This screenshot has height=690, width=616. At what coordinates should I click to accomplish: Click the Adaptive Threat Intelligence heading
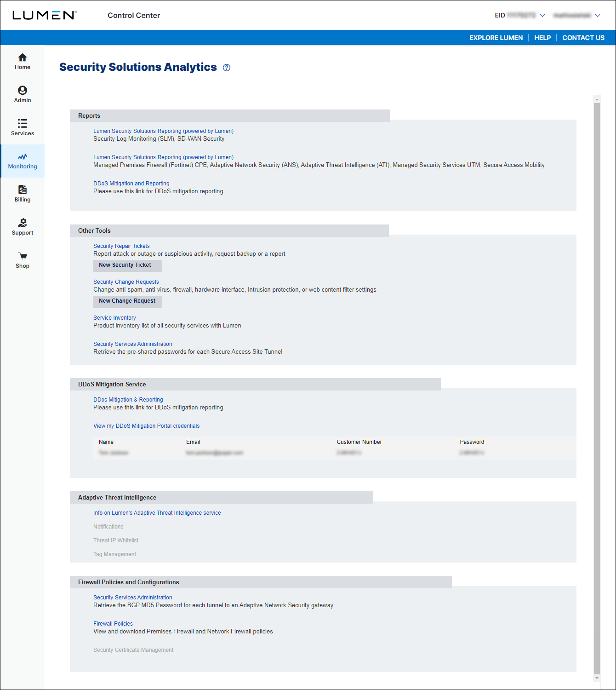point(117,498)
